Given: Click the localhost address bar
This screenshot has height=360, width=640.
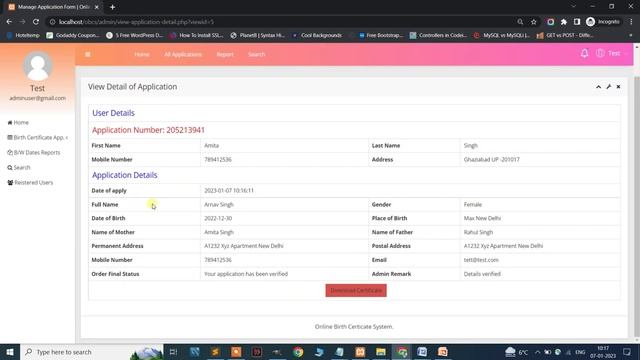Looking at the screenshot, I should pos(282,22).
